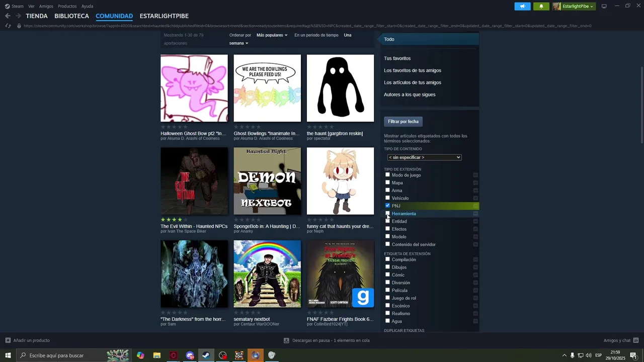Click the add product plus icon
This screenshot has height=362, width=644.
coord(8,340)
